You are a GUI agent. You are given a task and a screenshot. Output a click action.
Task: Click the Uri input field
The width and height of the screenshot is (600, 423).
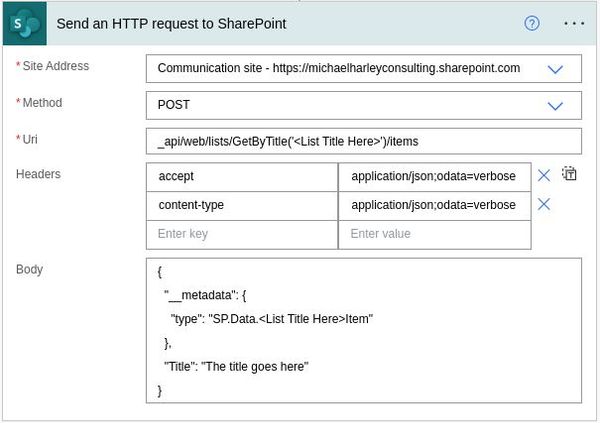pyautogui.click(x=364, y=141)
